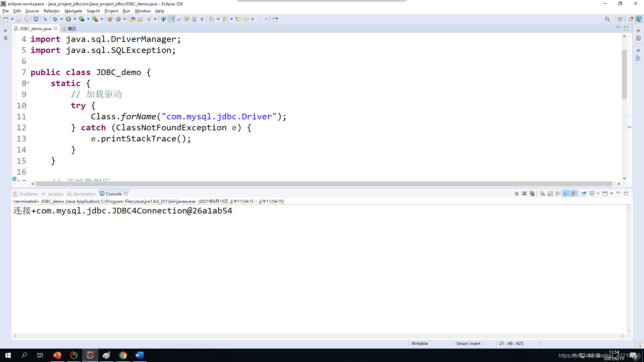Pin the Console view
Image resolution: width=644 pixels, height=362 pixels.
[584, 193]
